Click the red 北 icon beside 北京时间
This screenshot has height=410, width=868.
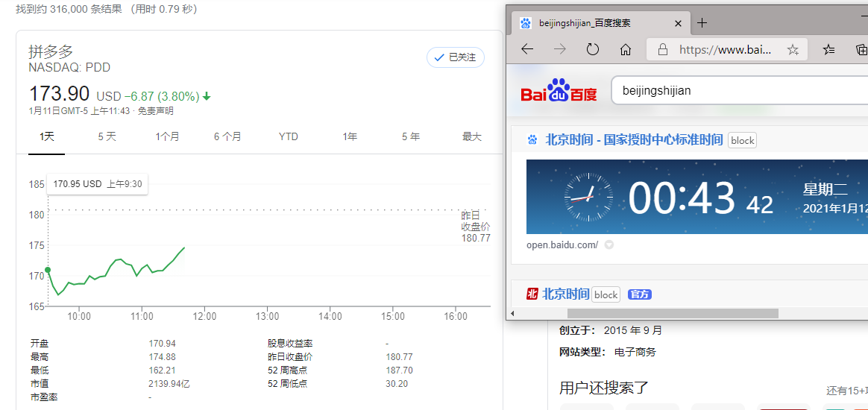[532, 294]
